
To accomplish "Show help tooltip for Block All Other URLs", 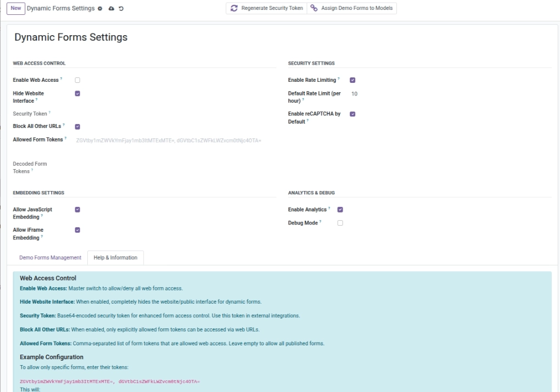I will click(x=64, y=125).
